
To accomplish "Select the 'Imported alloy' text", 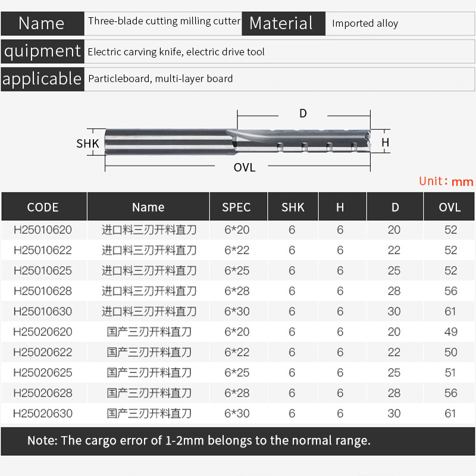I will [x=365, y=24].
